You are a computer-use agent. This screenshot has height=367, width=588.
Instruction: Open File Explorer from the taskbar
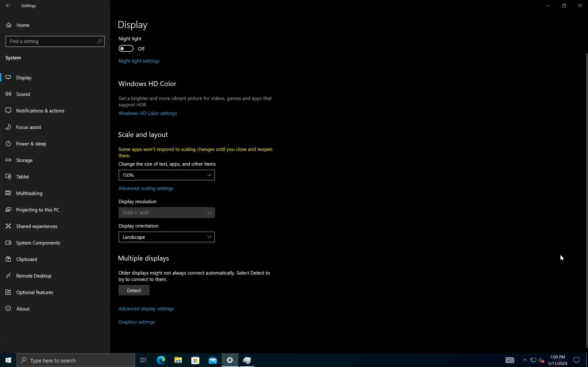click(x=178, y=360)
